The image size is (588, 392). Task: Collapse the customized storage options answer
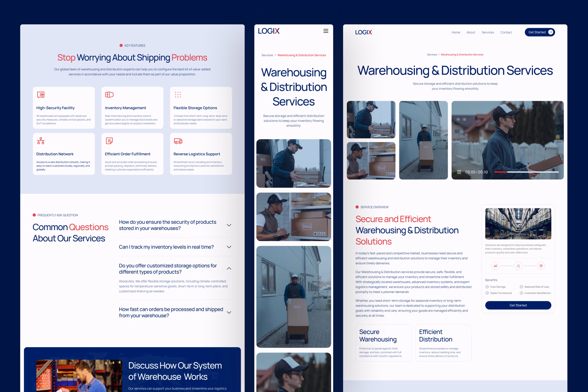click(229, 269)
